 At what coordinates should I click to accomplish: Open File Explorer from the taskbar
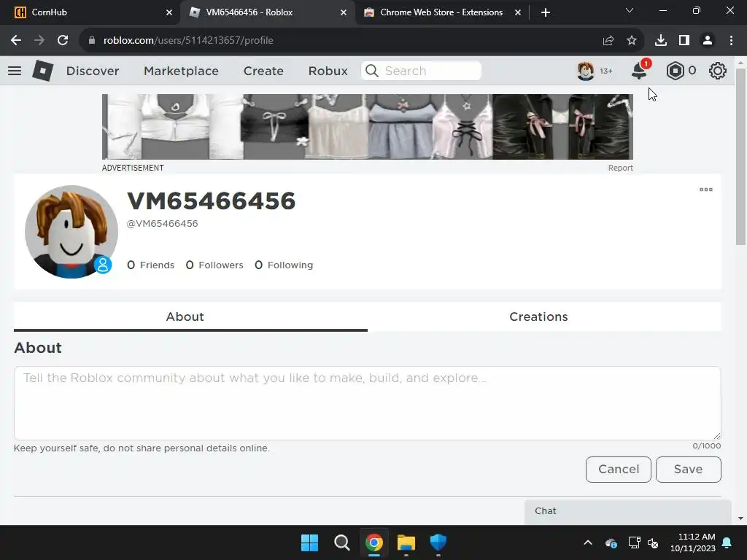click(x=406, y=542)
